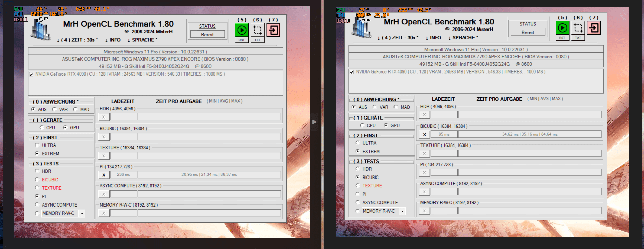
Task: Select VAR deviation radio in left window
Action: click(x=54, y=109)
